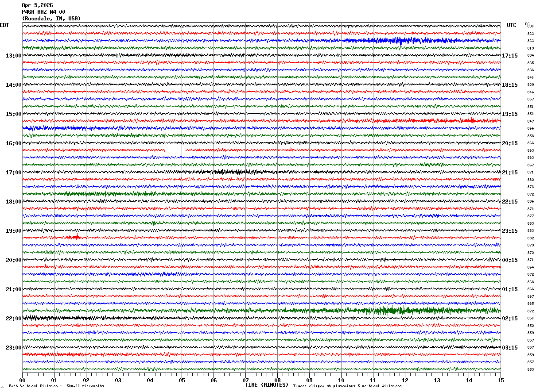Click the Rosedale, IN, USA location text

pos(51,19)
